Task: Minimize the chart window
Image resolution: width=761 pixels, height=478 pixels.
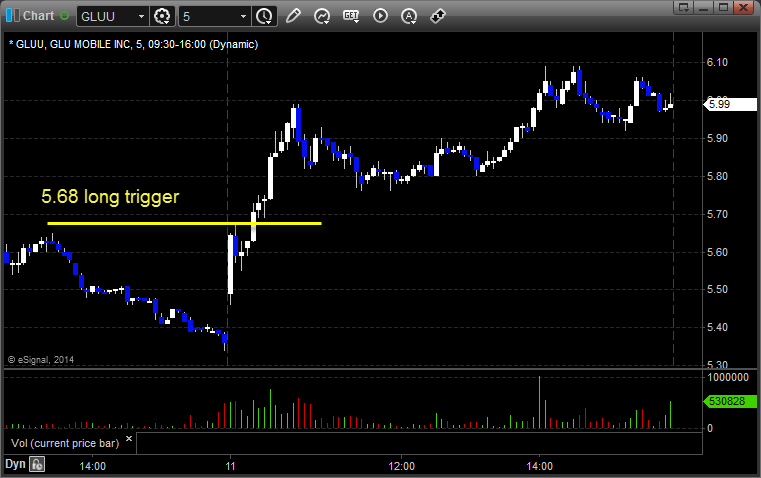Action: pyautogui.click(x=704, y=7)
